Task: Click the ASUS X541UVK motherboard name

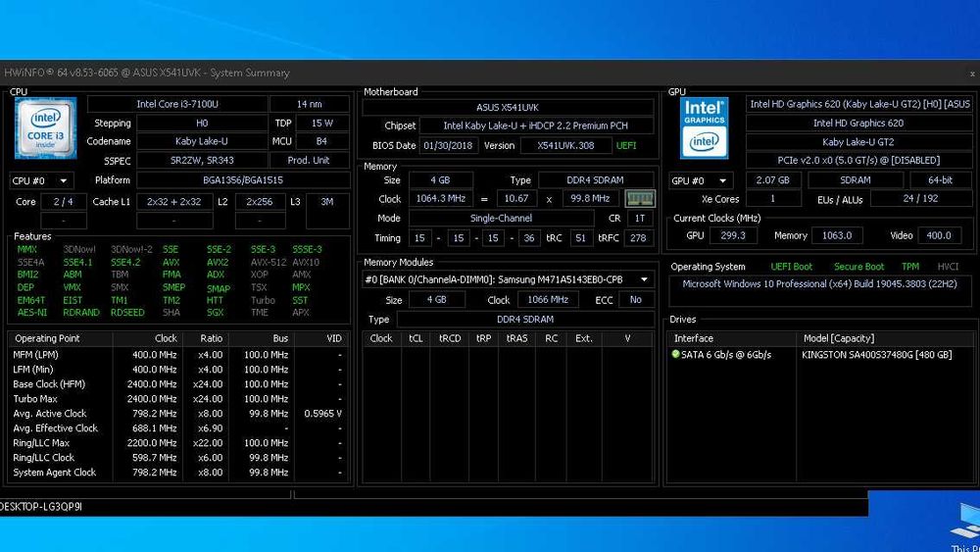Action: pyautogui.click(x=508, y=108)
